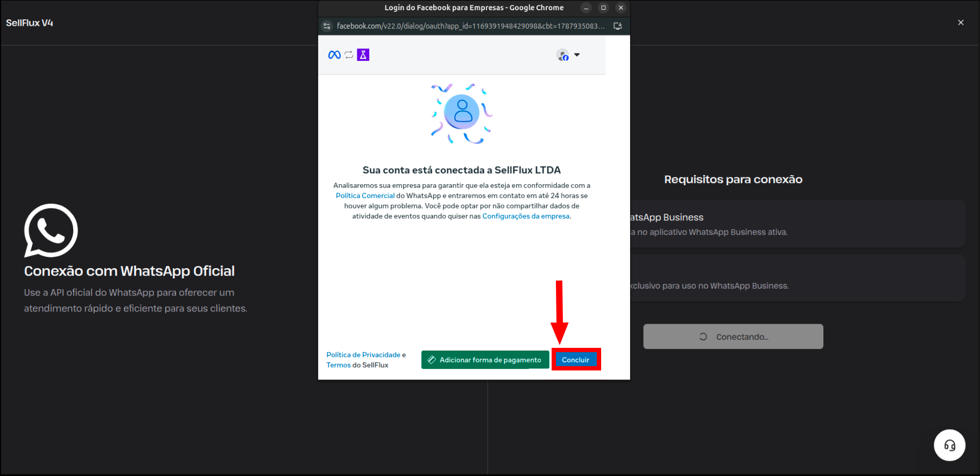Click the Requisitos para conexão heading
Screen dimensions: 980x476
point(733,179)
